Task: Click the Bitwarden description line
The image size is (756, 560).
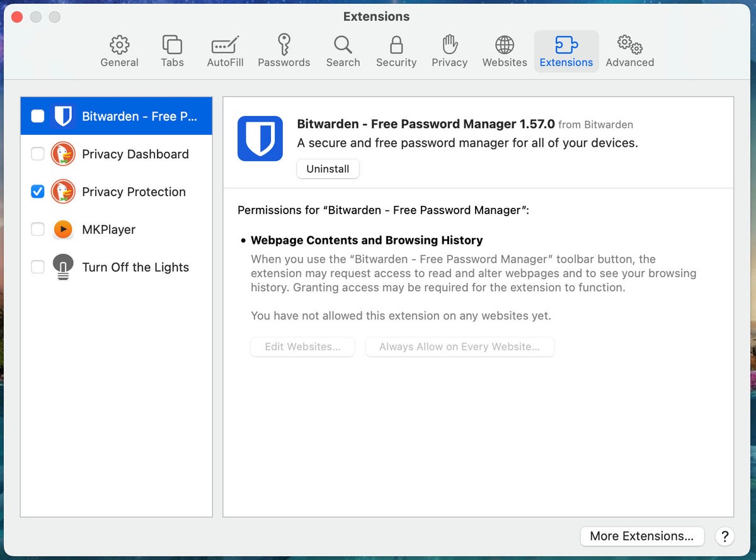Action: click(x=467, y=143)
